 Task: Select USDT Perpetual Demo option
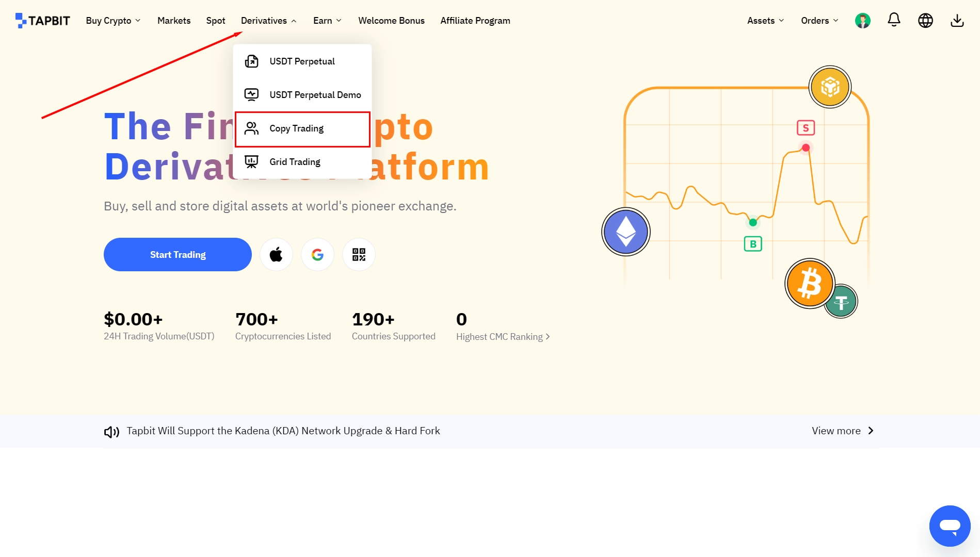302,95
